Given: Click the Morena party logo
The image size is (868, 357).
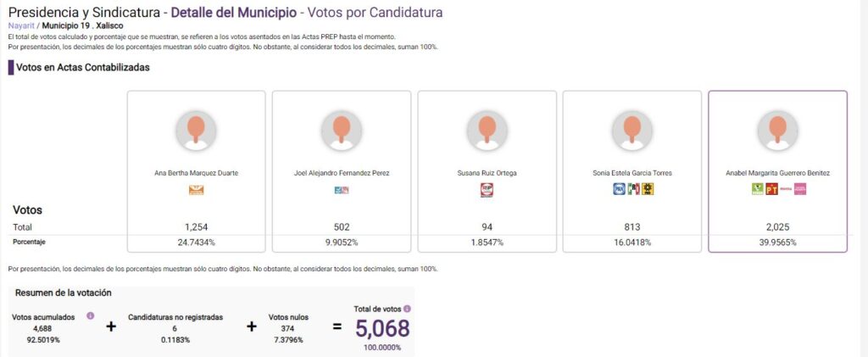Looking at the screenshot, I should (x=786, y=189).
